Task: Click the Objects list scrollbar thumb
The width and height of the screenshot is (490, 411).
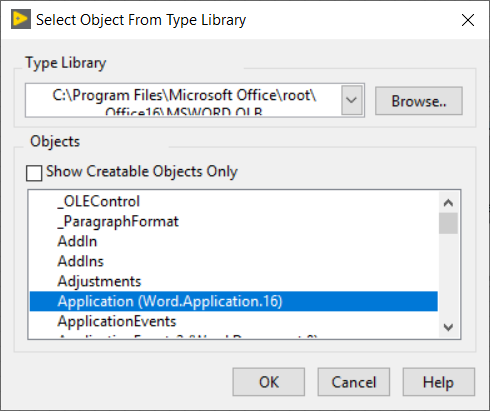Action: click(x=448, y=223)
